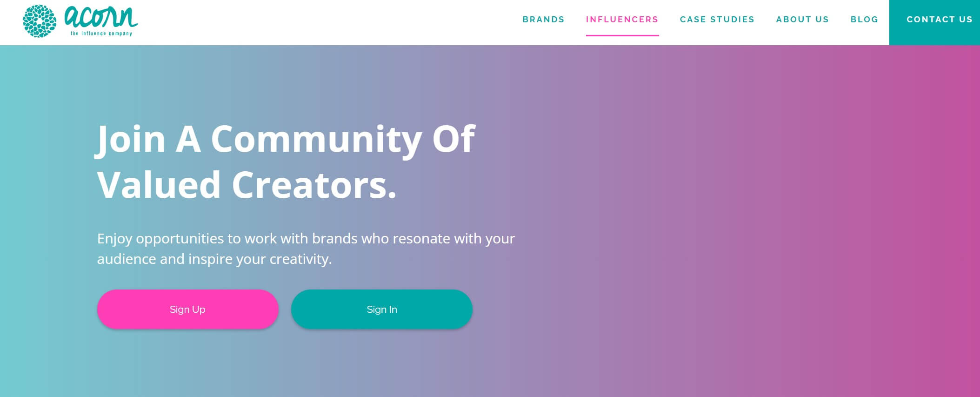
Task: Click the white header bar area
Action: click(x=326, y=21)
